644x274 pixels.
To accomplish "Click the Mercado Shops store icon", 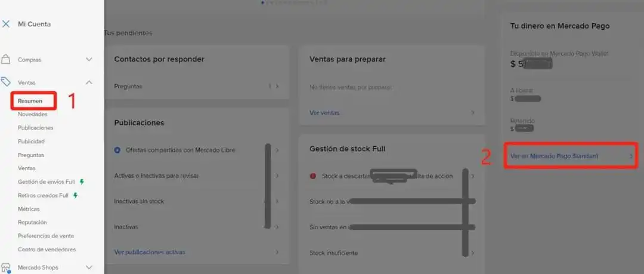I will click(6, 268).
